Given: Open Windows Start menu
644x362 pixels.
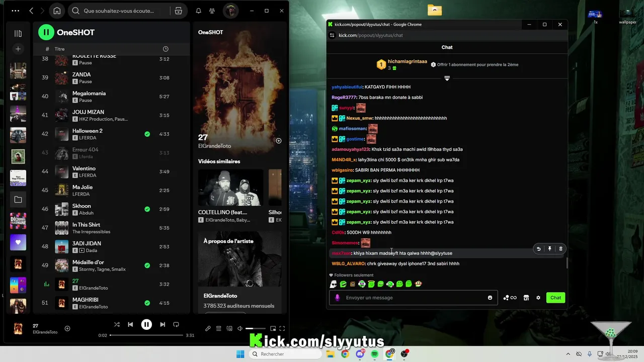Looking at the screenshot, I should pos(240,354).
